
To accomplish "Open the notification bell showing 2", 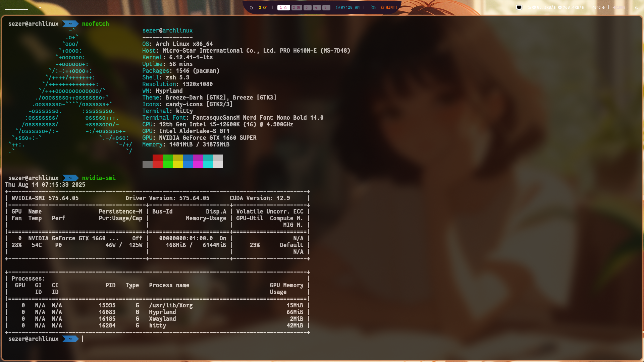I will [262, 7].
